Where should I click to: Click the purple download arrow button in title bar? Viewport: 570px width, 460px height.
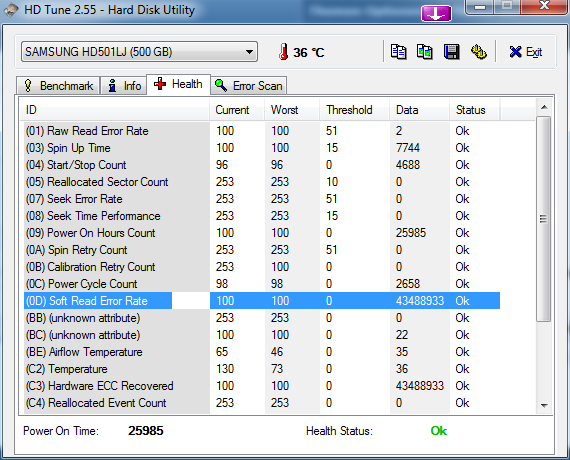tap(436, 14)
